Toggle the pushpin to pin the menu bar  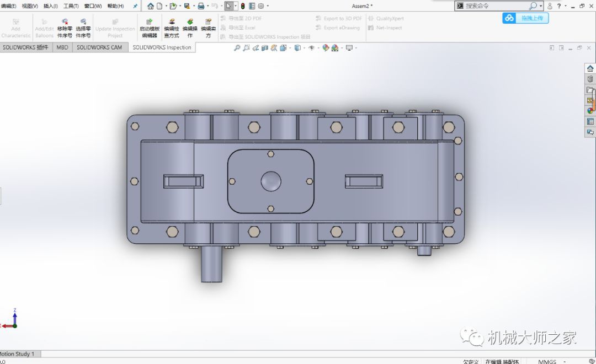click(x=135, y=6)
